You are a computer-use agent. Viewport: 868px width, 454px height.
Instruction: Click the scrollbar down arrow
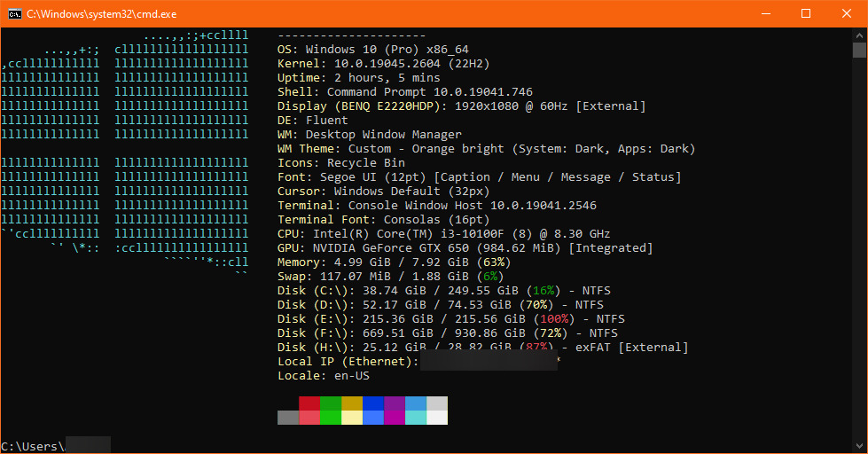tap(859, 447)
